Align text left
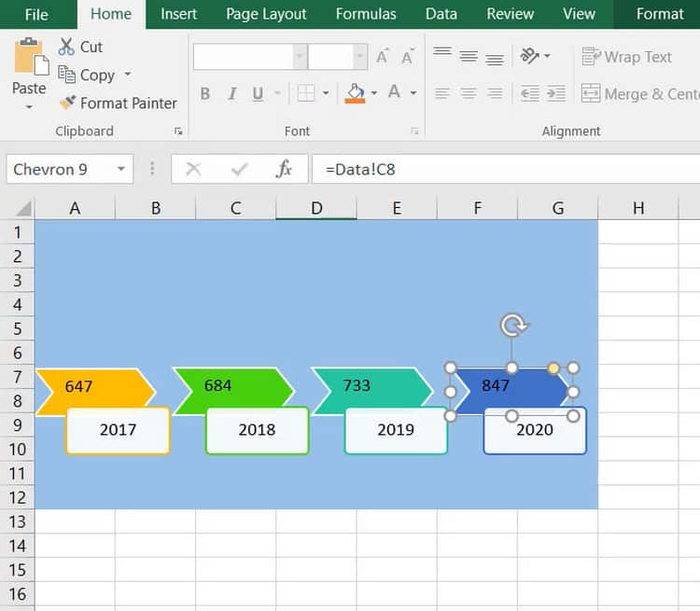The image size is (700, 611). [442, 93]
